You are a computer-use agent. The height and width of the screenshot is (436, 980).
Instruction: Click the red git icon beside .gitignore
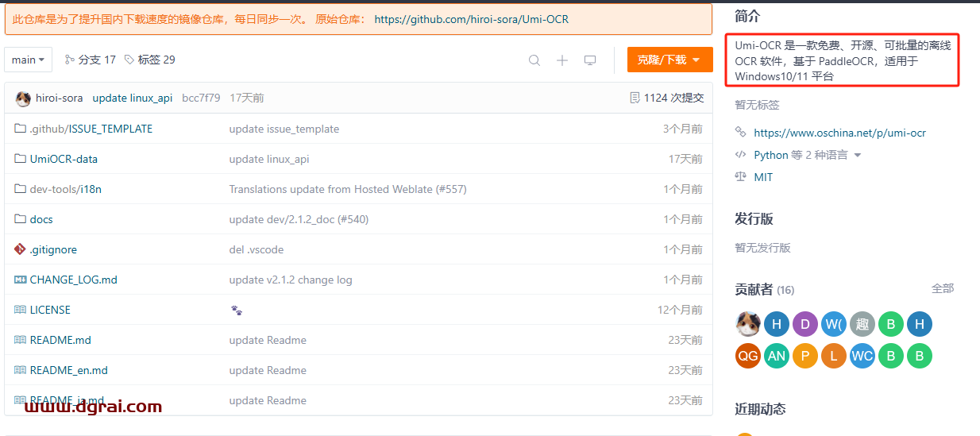20,249
